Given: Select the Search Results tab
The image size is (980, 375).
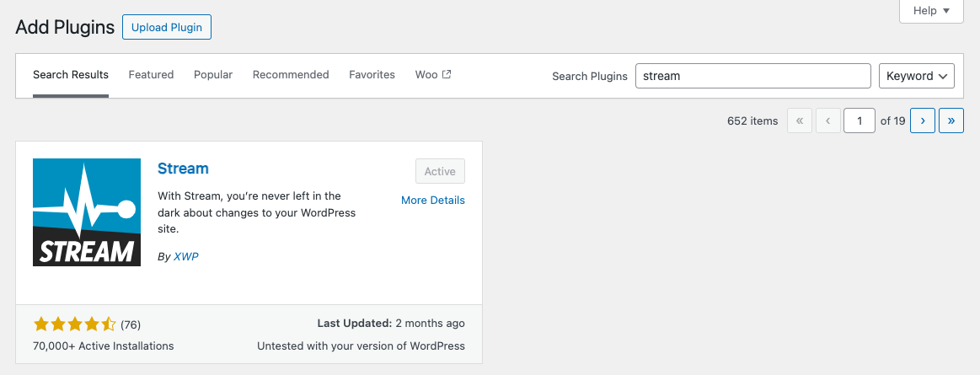Looking at the screenshot, I should coord(71,75).
